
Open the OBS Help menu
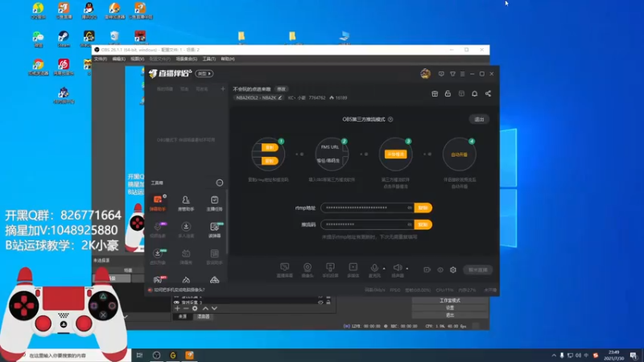[x=228, y=59]
